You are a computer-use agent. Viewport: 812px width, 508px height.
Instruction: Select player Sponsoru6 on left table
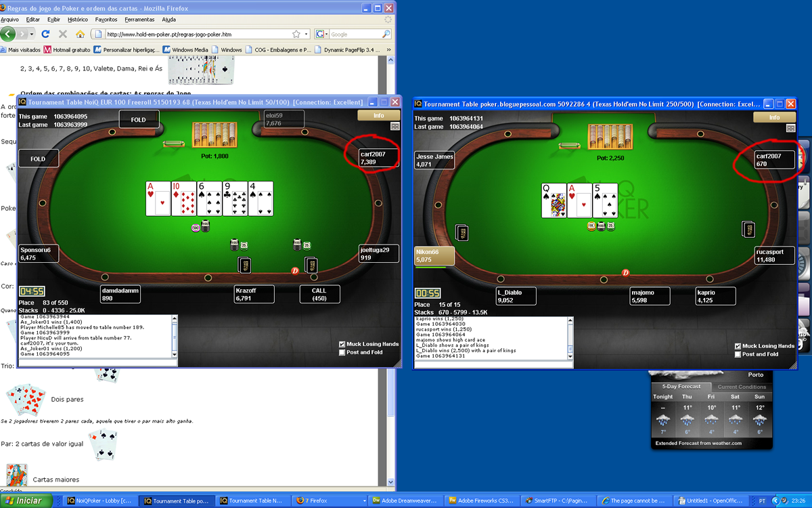click(x=39, y=253)
